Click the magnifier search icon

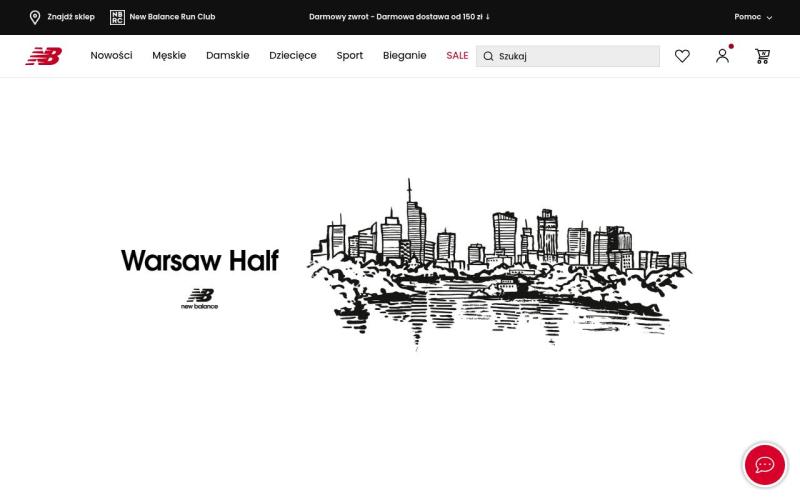[x=488, y=57]
